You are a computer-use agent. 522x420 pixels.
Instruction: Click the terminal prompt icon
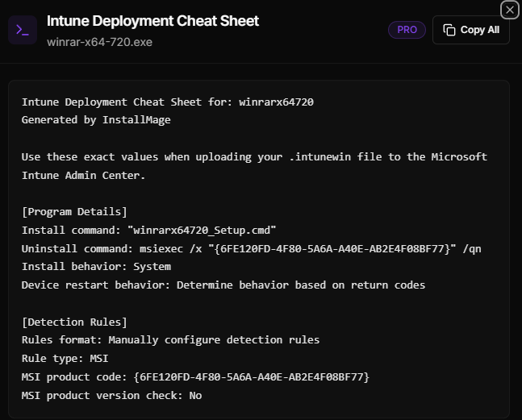[23, 30]
